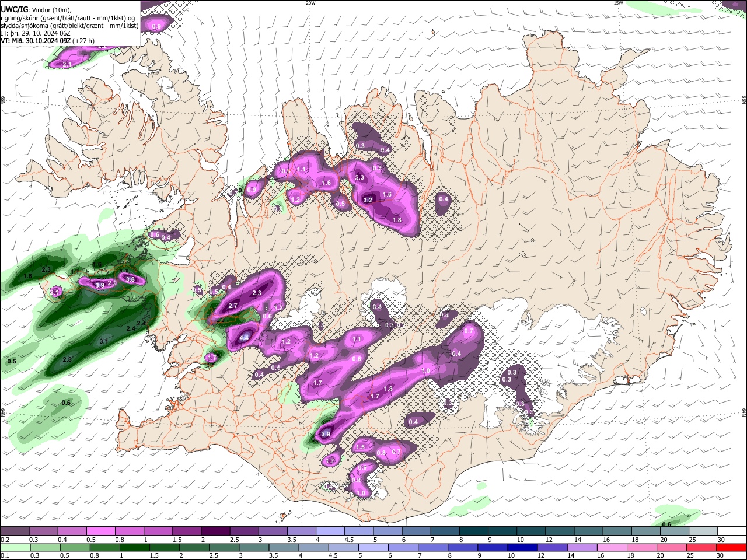Image resolution: width=747 pixels, height=560 pixels.
Task: Click the UWC/IG Vindur (10m) title text
Action: (36, 10)
